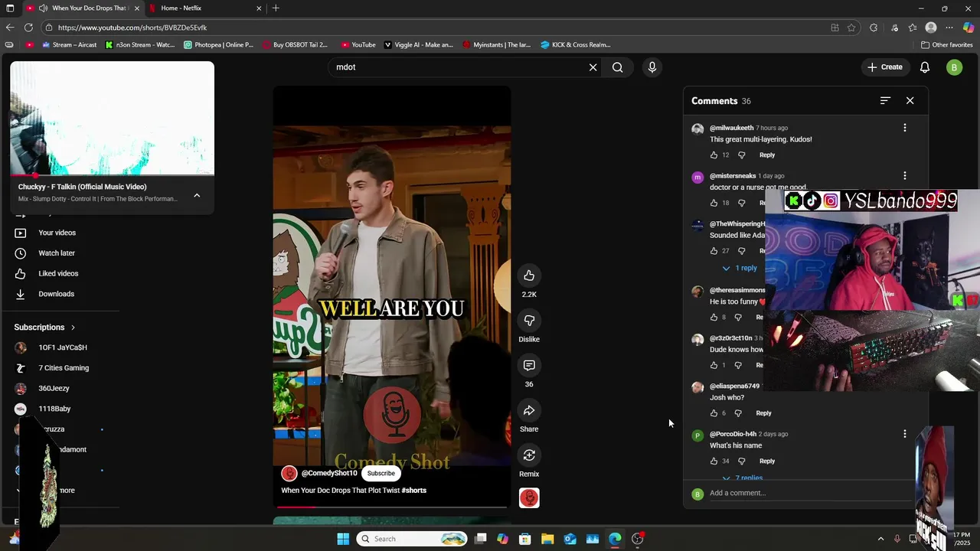The image size is (980, 551).
Task: Subscribe to @ComedyShot10
Action: coord(381,473)
